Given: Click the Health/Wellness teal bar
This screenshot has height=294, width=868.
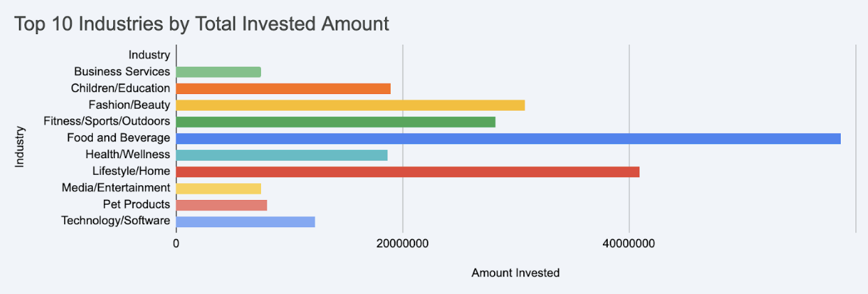Looking at the screenshot, I should tap(282, 155).
